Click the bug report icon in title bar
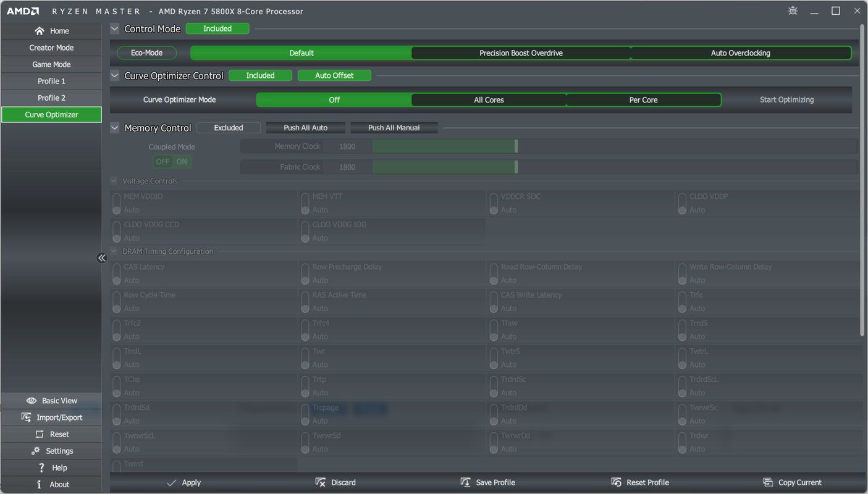Viewport: 868px width, 494px height. tap(793, 10)
